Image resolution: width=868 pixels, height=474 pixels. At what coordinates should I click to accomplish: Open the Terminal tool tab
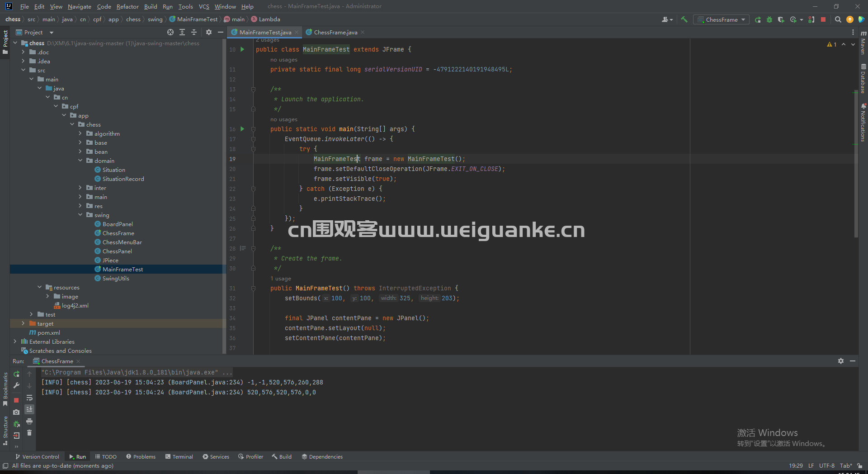(x=179, y=457)
